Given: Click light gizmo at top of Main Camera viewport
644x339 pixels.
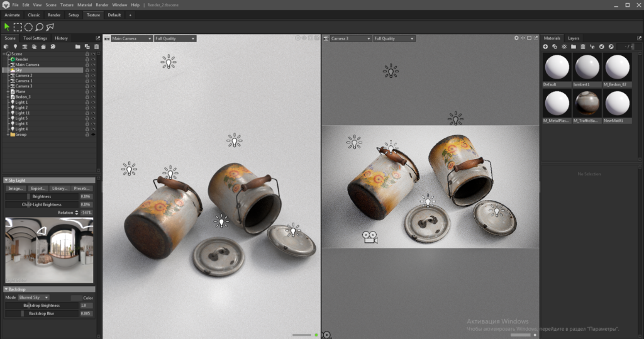Looking at the screenshot, I should tap(169, 62).
